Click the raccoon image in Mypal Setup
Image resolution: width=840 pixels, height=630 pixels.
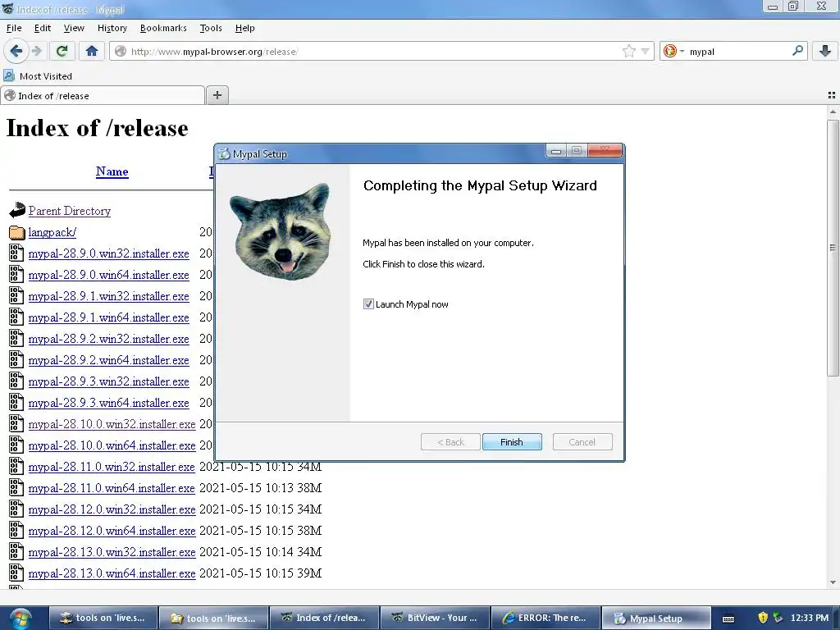(x=282, y=231)
